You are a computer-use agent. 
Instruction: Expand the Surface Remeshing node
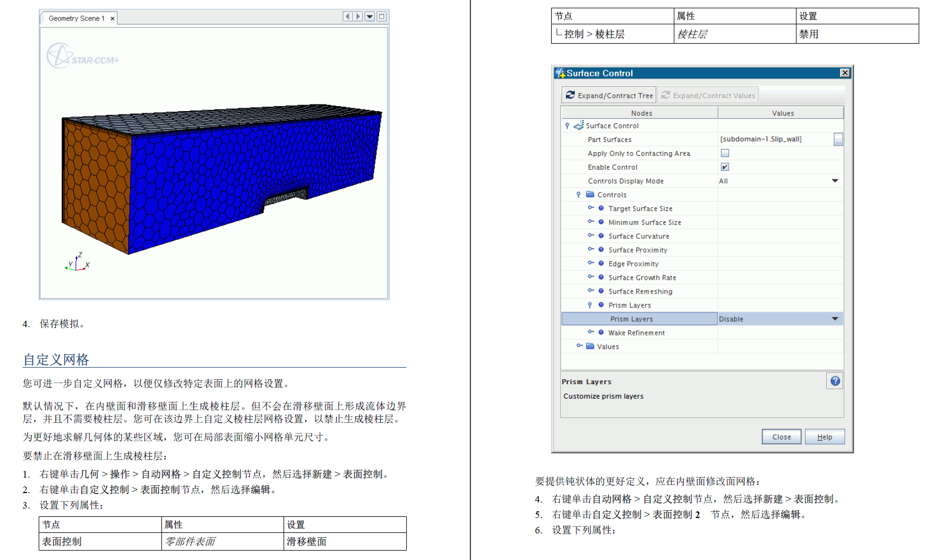click(x=591, y=291)
